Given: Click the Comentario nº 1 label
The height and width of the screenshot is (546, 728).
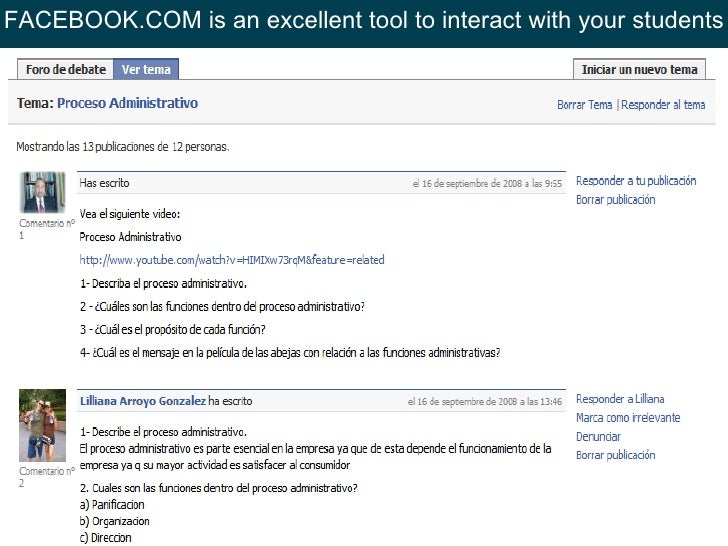Looking at the screenshot, I should click(46, 229).
